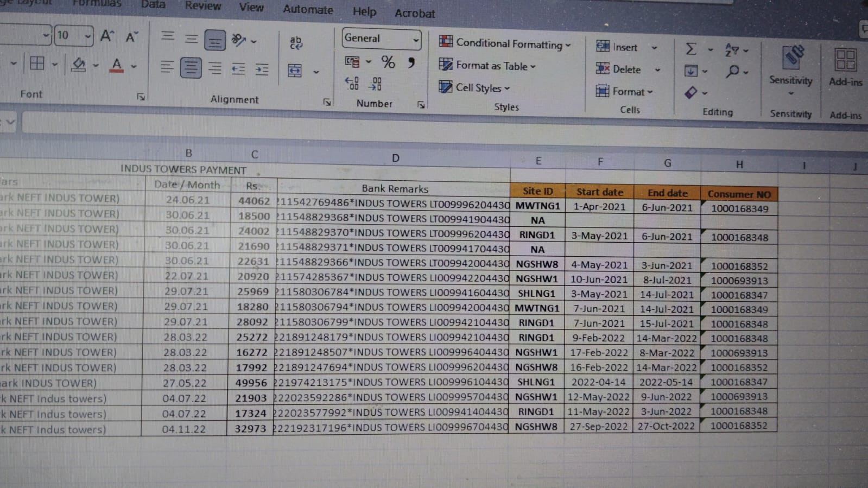This screenshot has height=488, width=868.
Task: Click Insert in the Cells group
Action: tap(617, 47)
